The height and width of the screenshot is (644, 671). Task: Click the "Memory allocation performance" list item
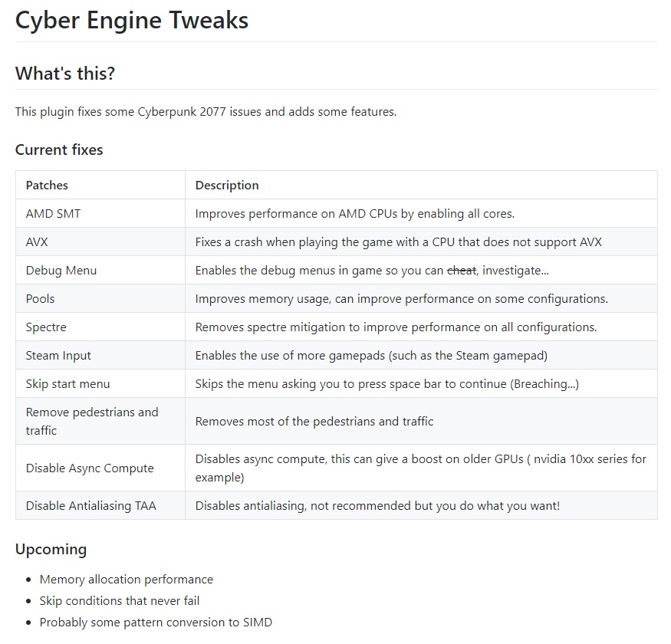click(x=127, y=580)
